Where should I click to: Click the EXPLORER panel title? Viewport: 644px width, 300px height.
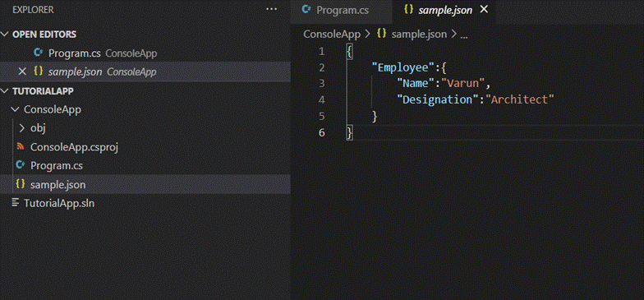[x=33, y=10]
